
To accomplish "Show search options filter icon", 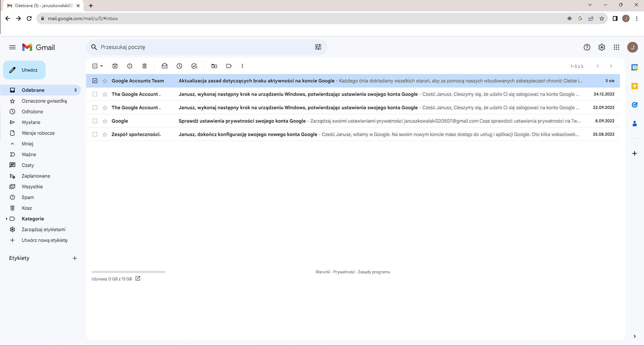I will pos(318,47).
